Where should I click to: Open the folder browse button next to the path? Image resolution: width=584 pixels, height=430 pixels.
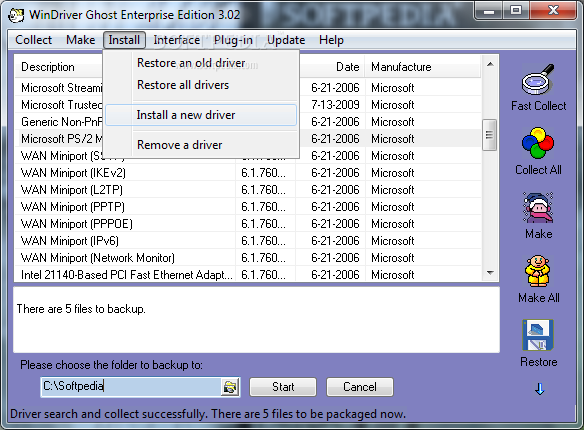pyautogui.click(x=230, y=387)
